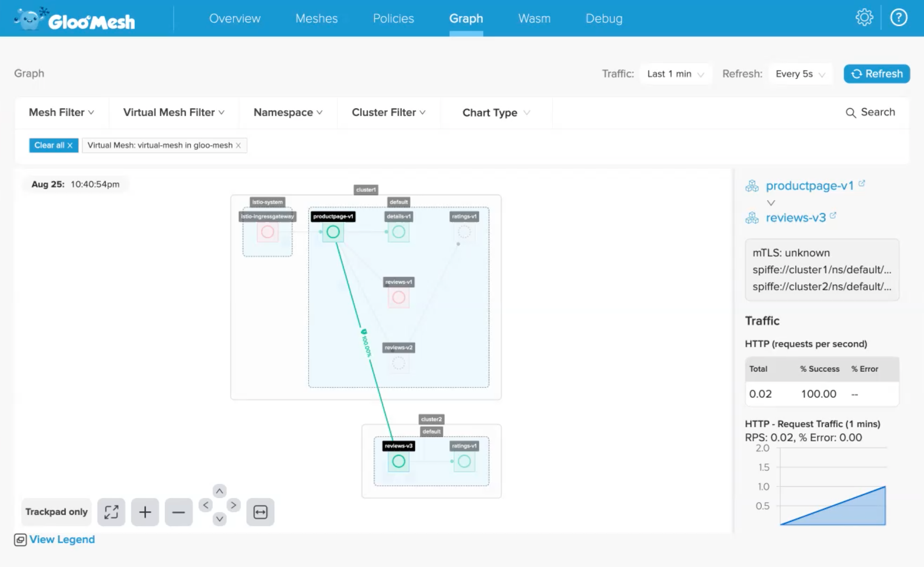924x567 pixels.
Task: Click the Search magnifier icon
Action: pyautogui.click(x=851, y=113)
